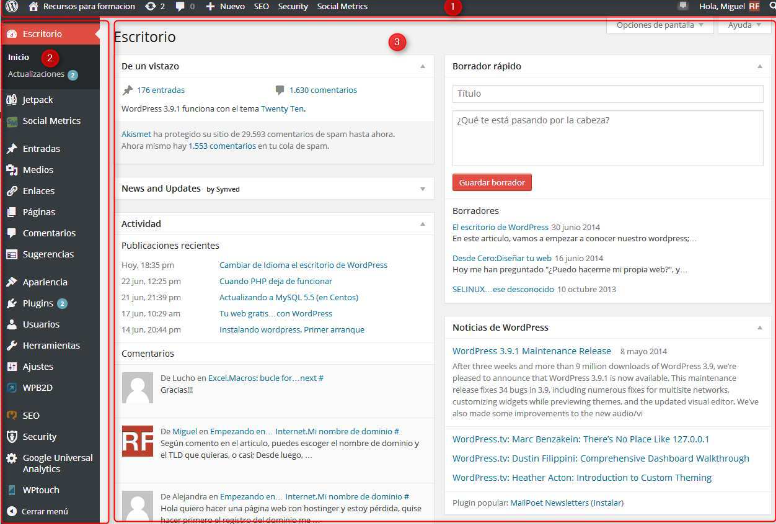This screenshot has height=524, width=776.
Task: Collapse the Actividad widget arrow
Action: coord(423,224)
